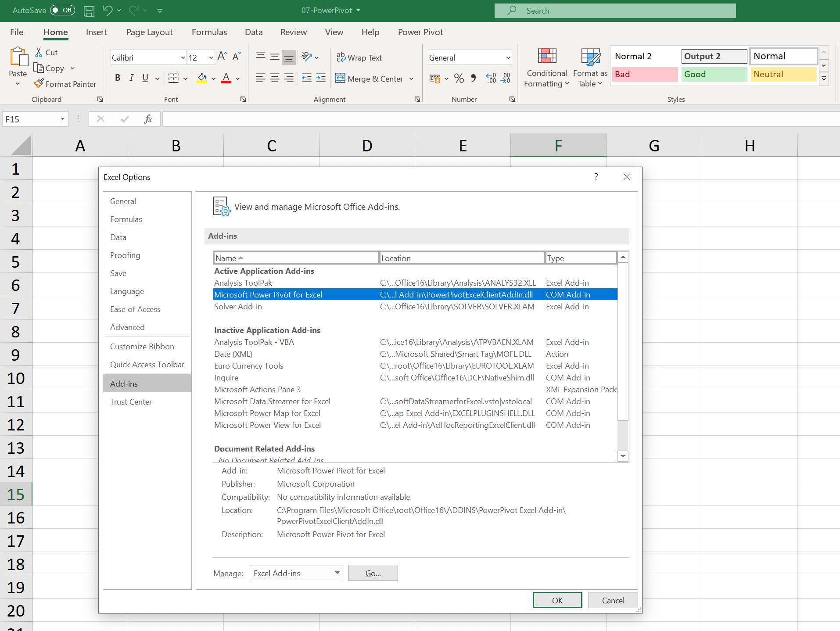Click Merge & Center button
The image size is (840, 631).
[x=369, y=79]
